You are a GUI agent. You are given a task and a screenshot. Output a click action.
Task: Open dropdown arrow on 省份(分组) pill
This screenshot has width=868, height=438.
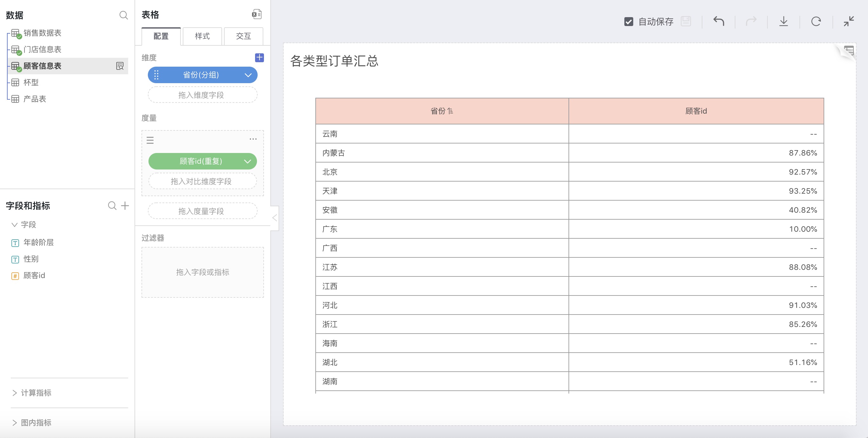pyautogui.click(x=248, y=75)
